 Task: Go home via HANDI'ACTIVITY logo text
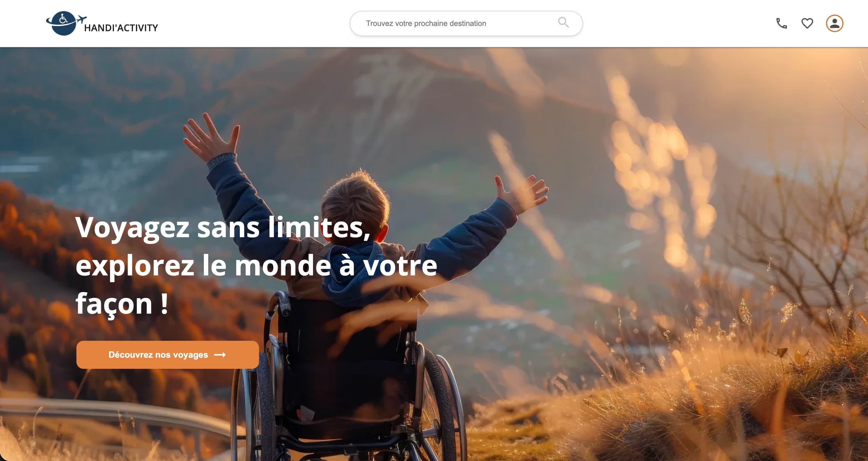click(x=121, y=28)
